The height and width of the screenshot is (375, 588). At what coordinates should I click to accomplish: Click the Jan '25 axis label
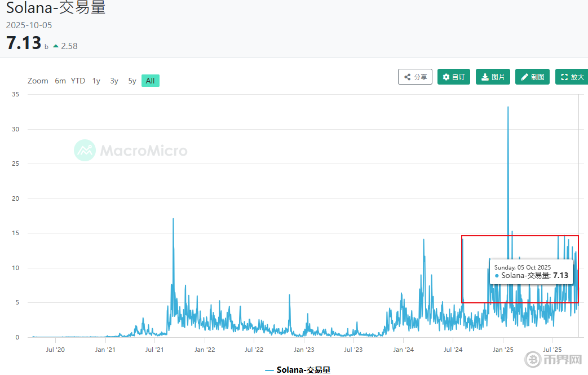click(x=503, y=350)
